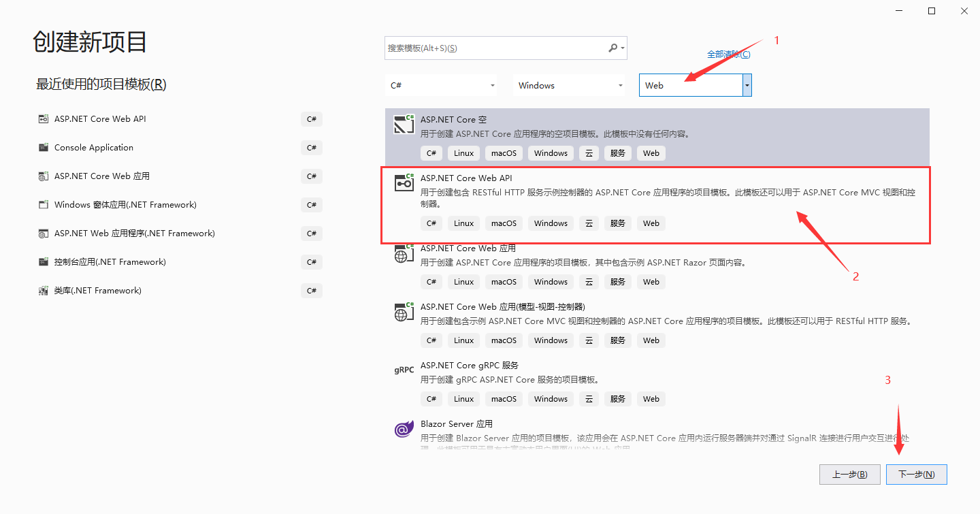Open recent 类库(.NET Framework) entry
The width and height of the screenshot is (980, 514).
coord(180,291)
